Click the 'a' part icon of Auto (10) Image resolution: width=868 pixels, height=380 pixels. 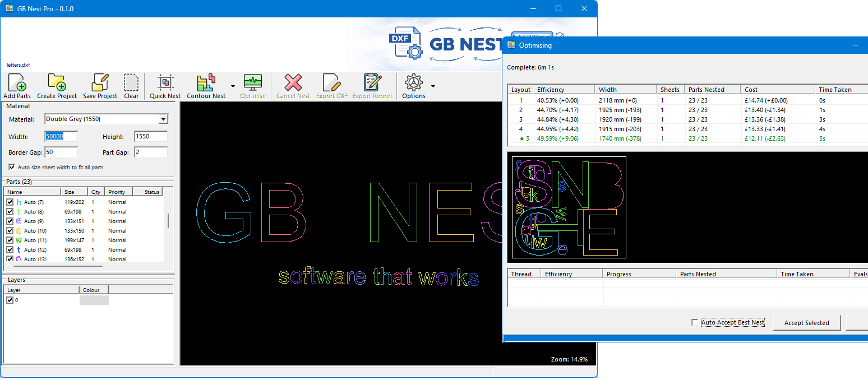[19, 231]
